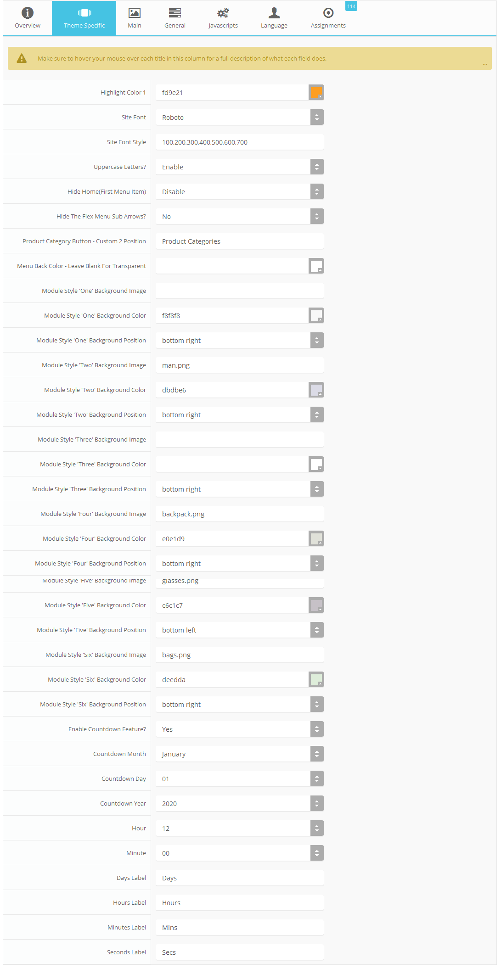The image size is (501, 980).
Task: Open Hide Home(First Menu Item) Disable dropdown
Action: tap(240, 191)
